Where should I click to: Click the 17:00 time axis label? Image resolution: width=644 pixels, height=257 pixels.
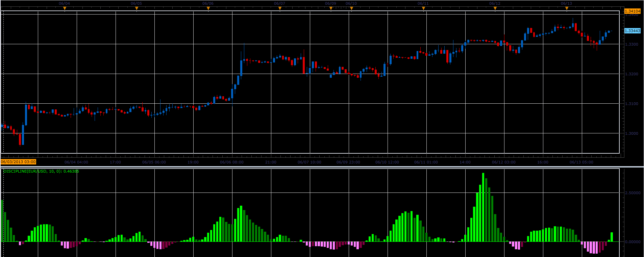pos(115,162)
